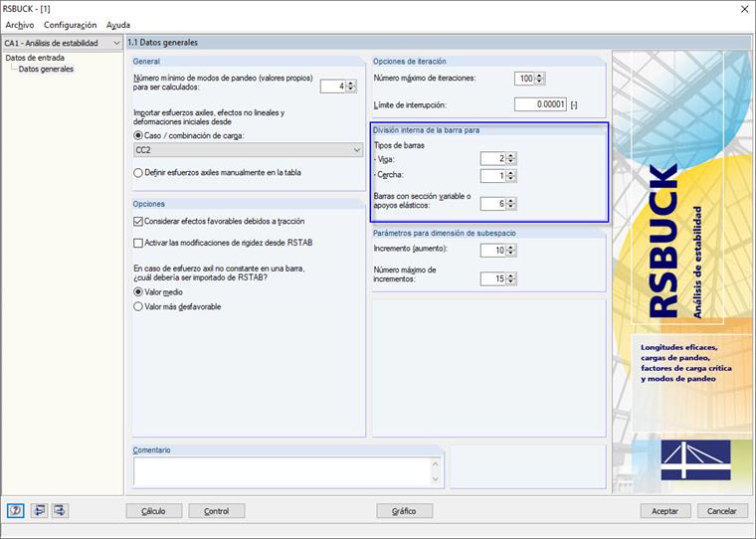The height and width of the screenshot is (539, 756).
Task: Click the variable section bars division field
Action: [492, 204]
